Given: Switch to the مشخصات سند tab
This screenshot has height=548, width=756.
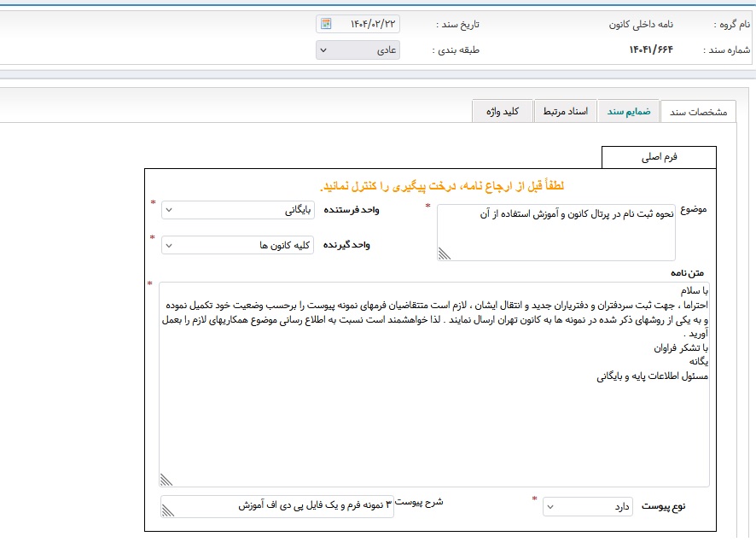Looking at the screenshot, I should pyautogui.click(x=698, y=112).
